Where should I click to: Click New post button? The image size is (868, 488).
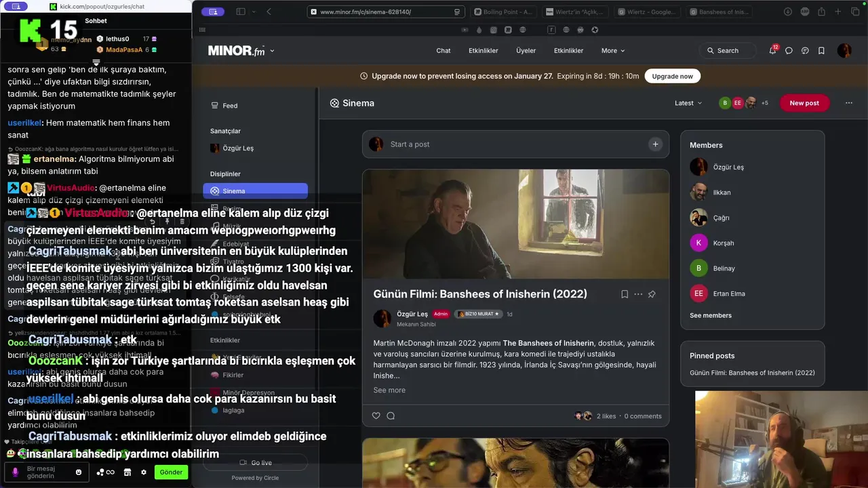[804, 103]
